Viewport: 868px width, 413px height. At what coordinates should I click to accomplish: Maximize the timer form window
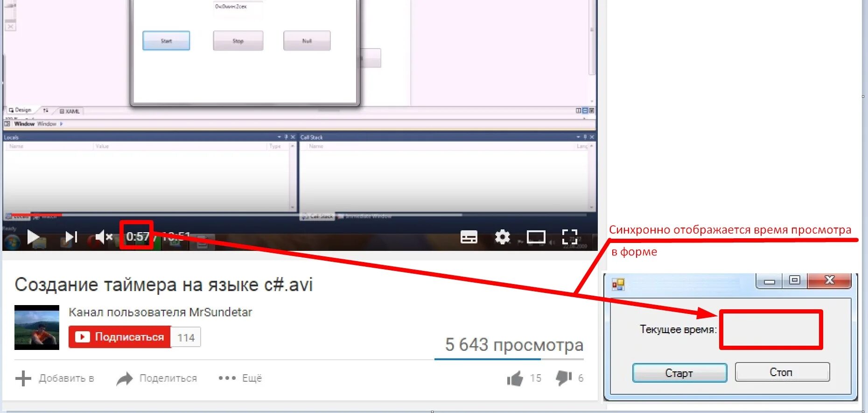tap(795, 280)
